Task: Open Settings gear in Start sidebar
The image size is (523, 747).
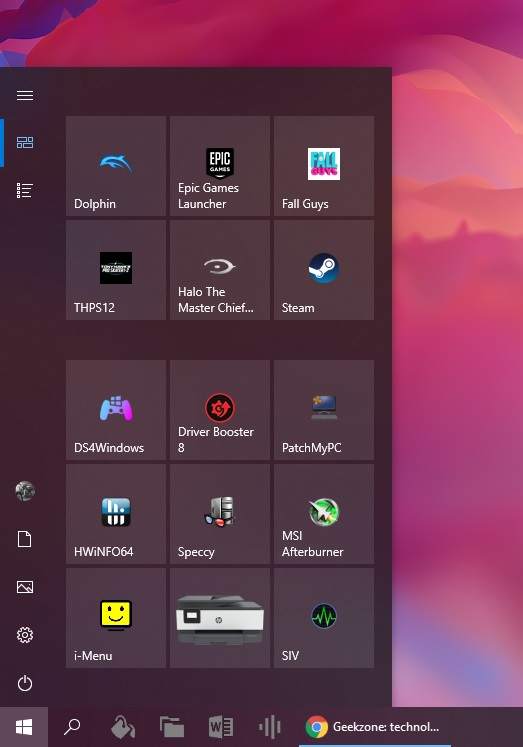Action: tap(25, 635)
